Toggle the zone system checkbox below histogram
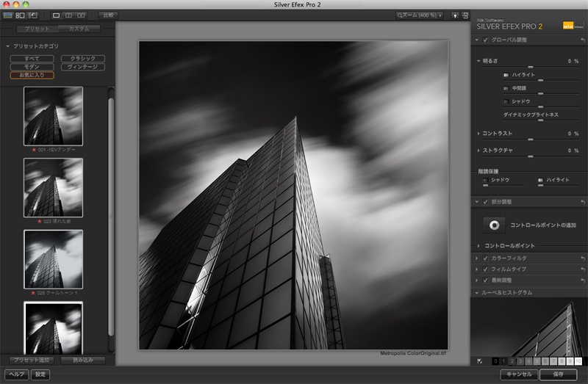This screenshot has height=384, width=588. click(x=479, y=361)
